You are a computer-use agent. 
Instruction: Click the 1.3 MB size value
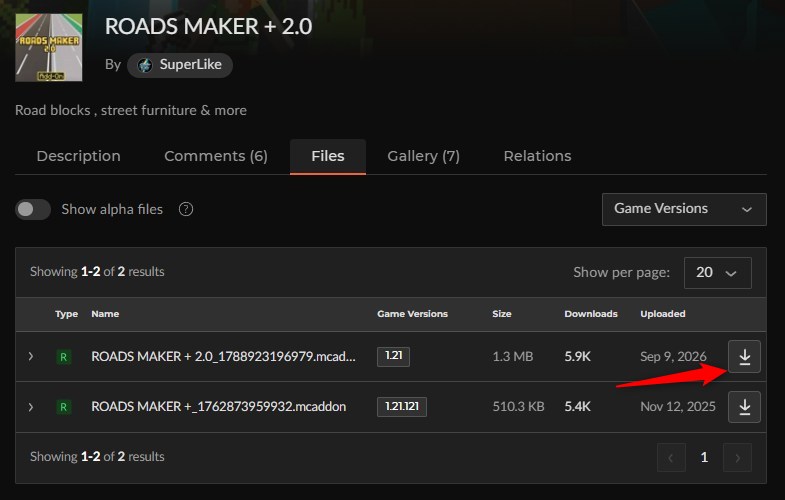point(513,356)
